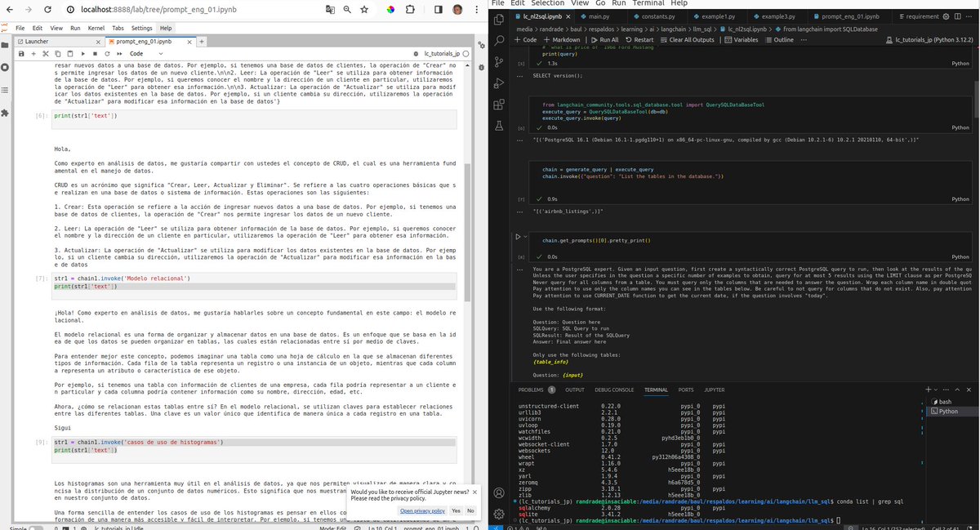980x530 pixels.
Task: Open the JupyterLab File menu
Action: [22, 28]
